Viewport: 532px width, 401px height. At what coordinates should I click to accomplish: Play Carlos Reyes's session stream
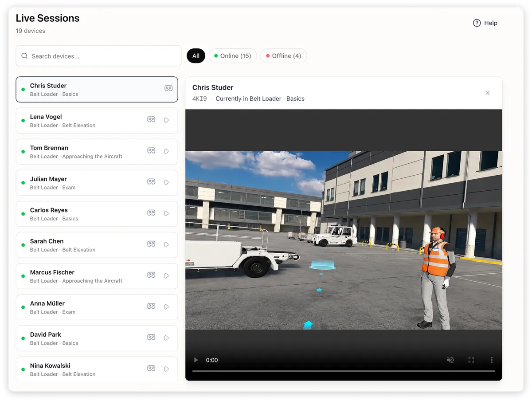(167, 213)
